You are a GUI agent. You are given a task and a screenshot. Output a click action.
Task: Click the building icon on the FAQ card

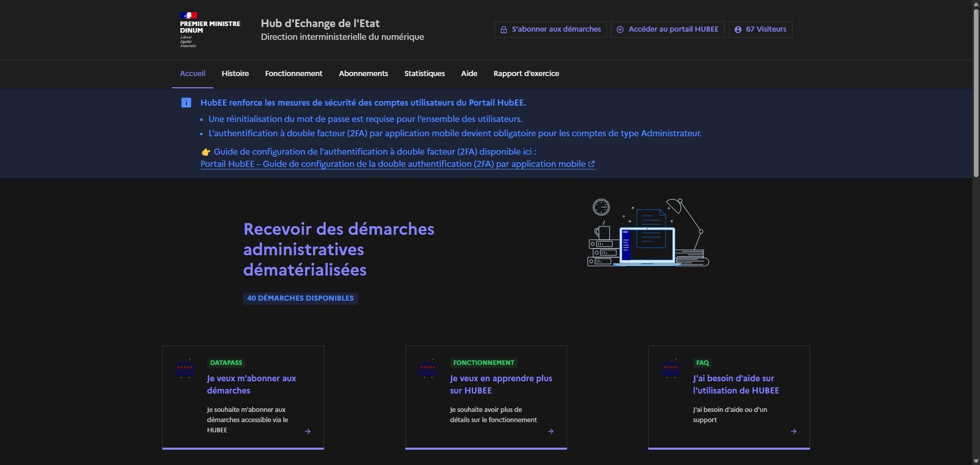(671, 369)
